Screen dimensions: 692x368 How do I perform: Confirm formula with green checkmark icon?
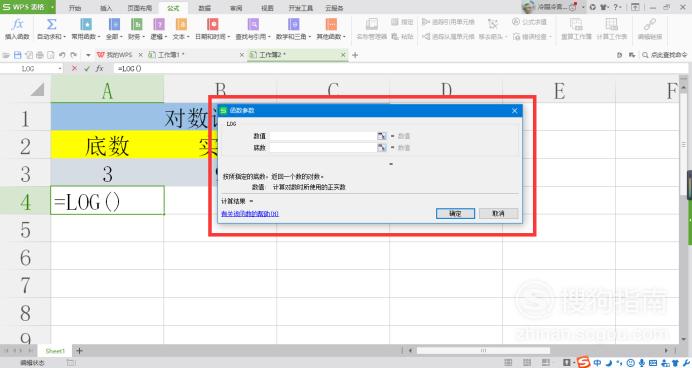pyautogui.click(x=86, y=68)
